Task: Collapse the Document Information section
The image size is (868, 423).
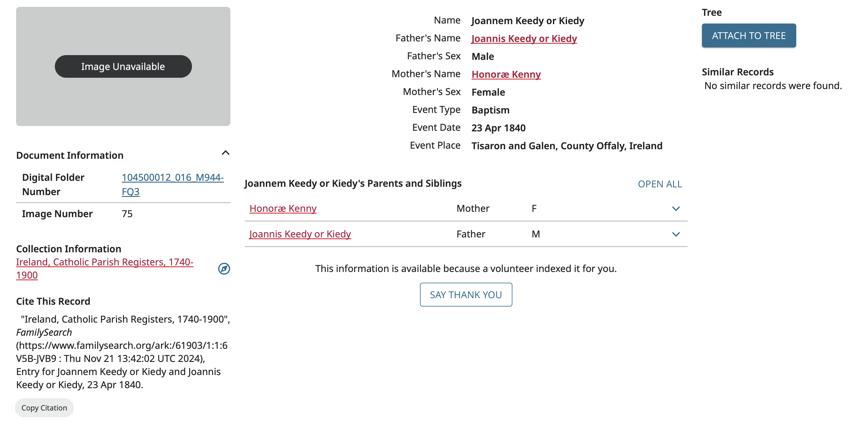Action: (225, 153)
